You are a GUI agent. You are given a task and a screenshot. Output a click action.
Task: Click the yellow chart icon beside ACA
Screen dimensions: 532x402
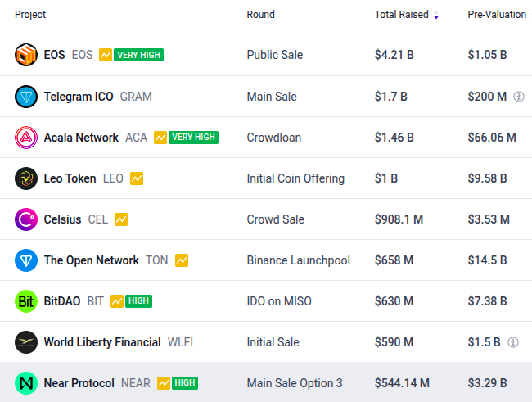[160, 138]
